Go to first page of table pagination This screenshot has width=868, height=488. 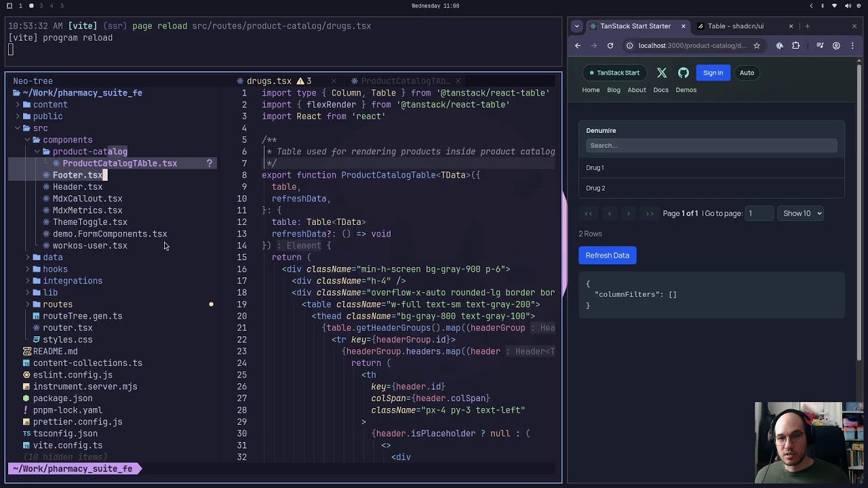(x=588, y=213)
